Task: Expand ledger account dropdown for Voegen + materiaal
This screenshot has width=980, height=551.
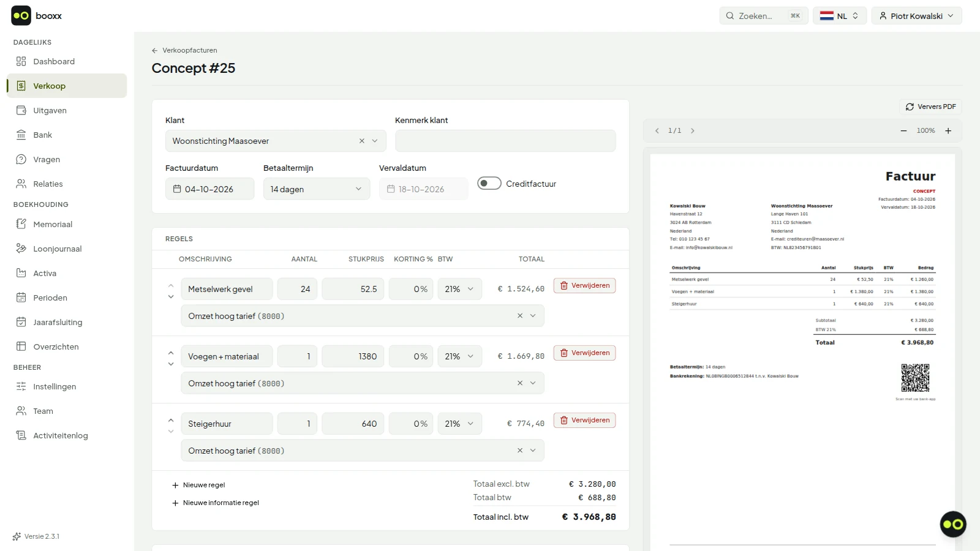Action: (x=533, y=383)
